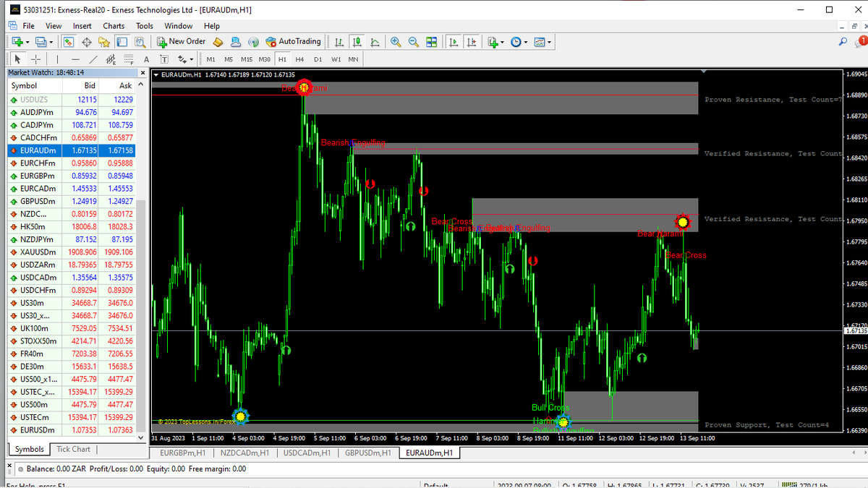Toggle the Navigator star-folder icon
Image resolution: width=868 pixels, height=488 pixels.
104,42
